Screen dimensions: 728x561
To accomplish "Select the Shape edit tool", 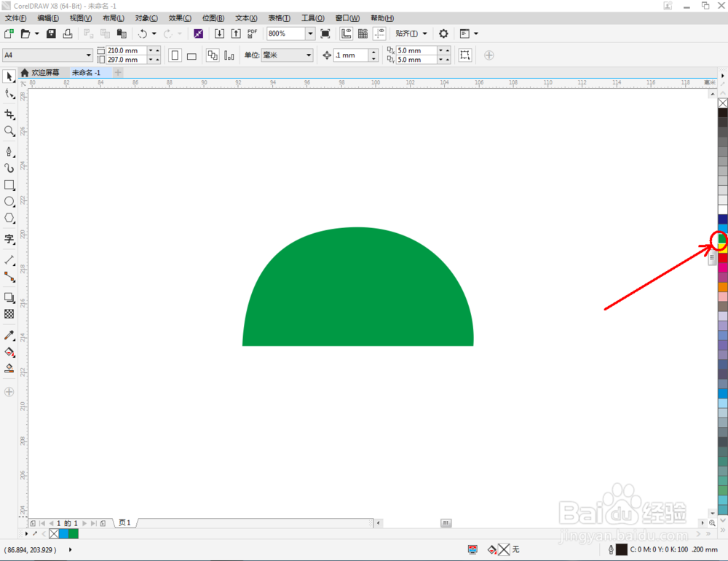I will (x=9, y=94).
